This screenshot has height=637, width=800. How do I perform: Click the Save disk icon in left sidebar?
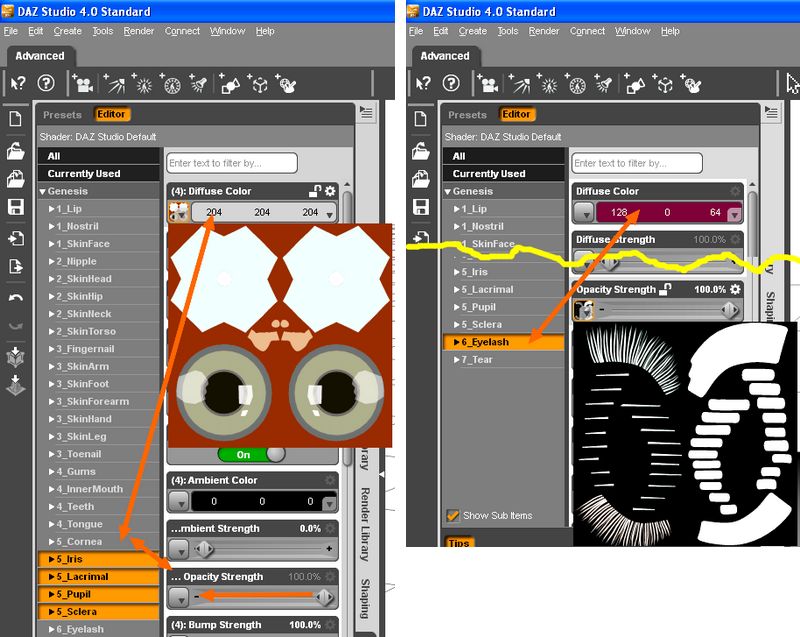pyautogui.click(x=15, y=207)
